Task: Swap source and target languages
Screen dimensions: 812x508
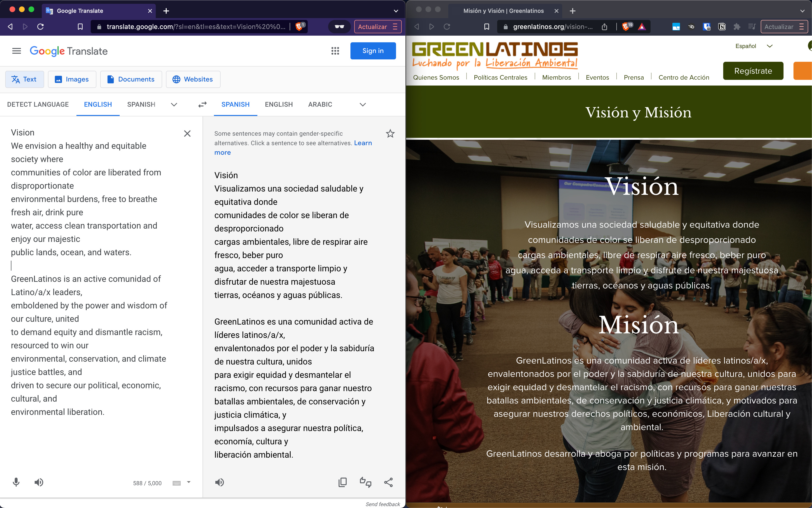Action: point(203,105)
